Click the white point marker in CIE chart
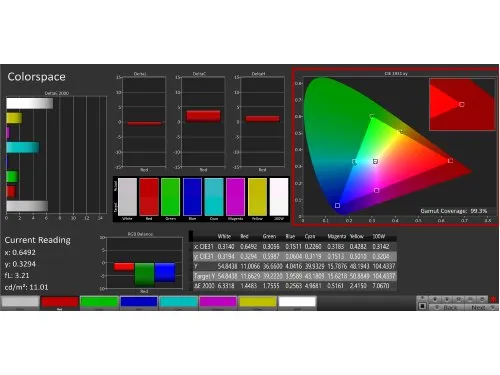This screenshot has height=375, width=500. tap(375, 161)
